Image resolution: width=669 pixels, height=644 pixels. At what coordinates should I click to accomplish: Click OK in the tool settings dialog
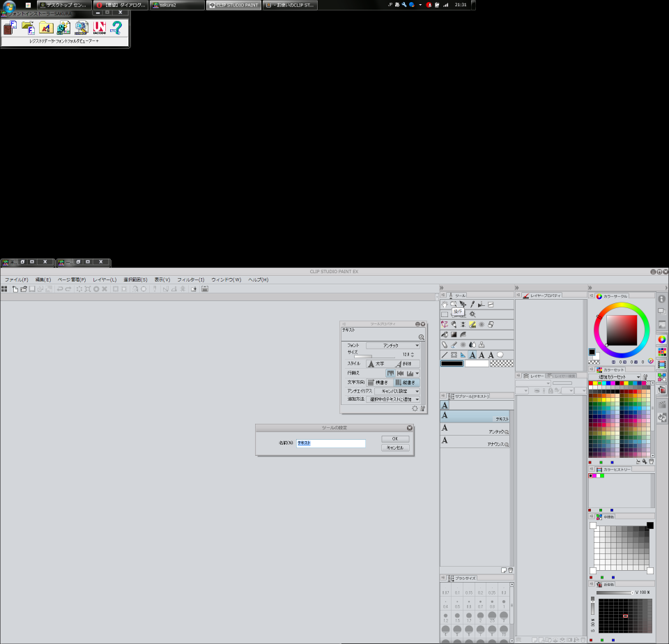pos(395,438)
